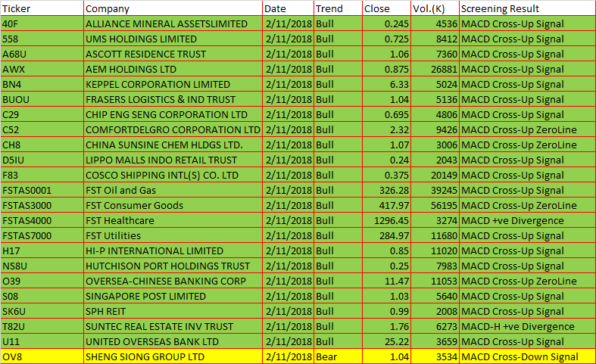Select SPH REIT company cell
This screenshot has width=596, height=364.
pyautogui.click(x=173, y=311)
